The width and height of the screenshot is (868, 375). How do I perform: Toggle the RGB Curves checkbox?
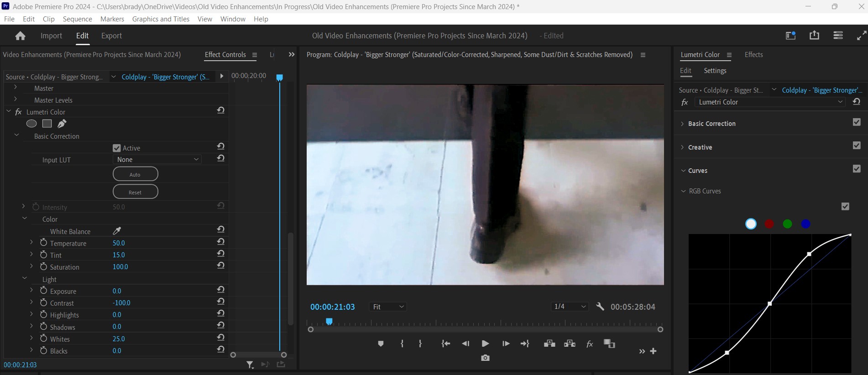pos(845,207)
